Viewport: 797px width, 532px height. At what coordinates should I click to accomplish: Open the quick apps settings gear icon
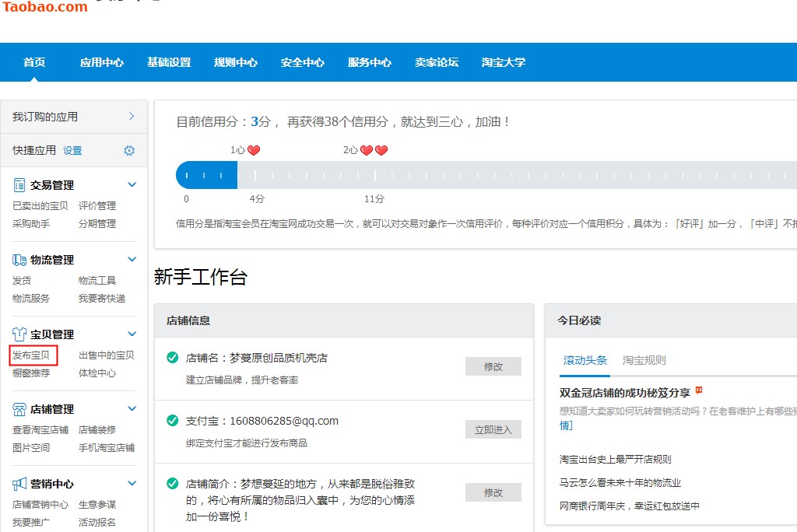click(129, 150)
